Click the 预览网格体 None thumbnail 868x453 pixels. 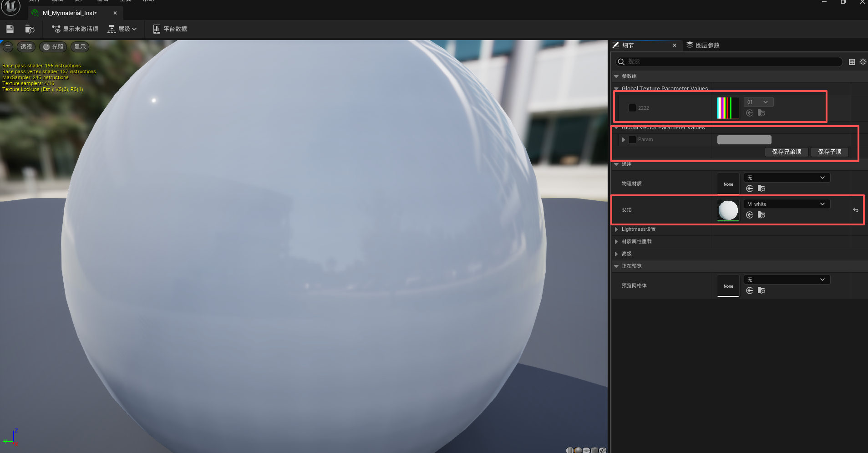pyautogui.click(x=728, y=286)
